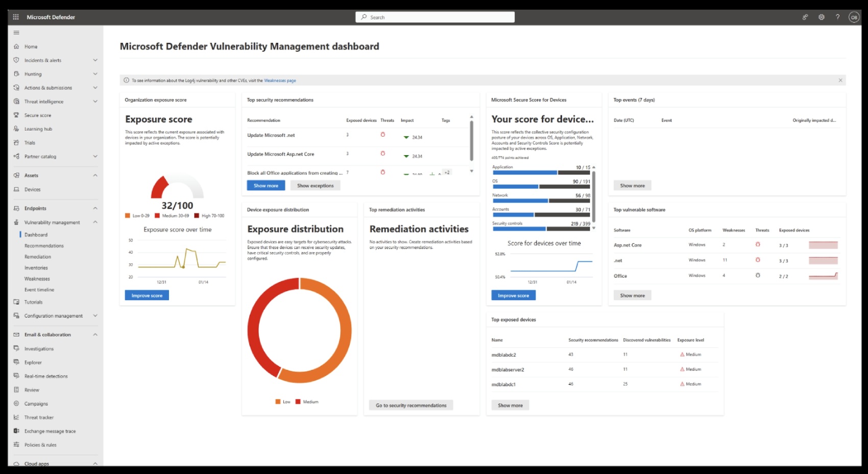Expand Actions & submissions chevron
Viewport: 868px width, 474px height.
(x=95, y=88)
